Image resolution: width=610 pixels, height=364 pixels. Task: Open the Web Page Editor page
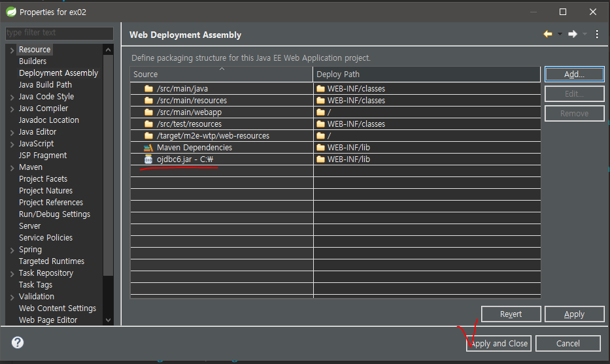(x=48, y=320)
